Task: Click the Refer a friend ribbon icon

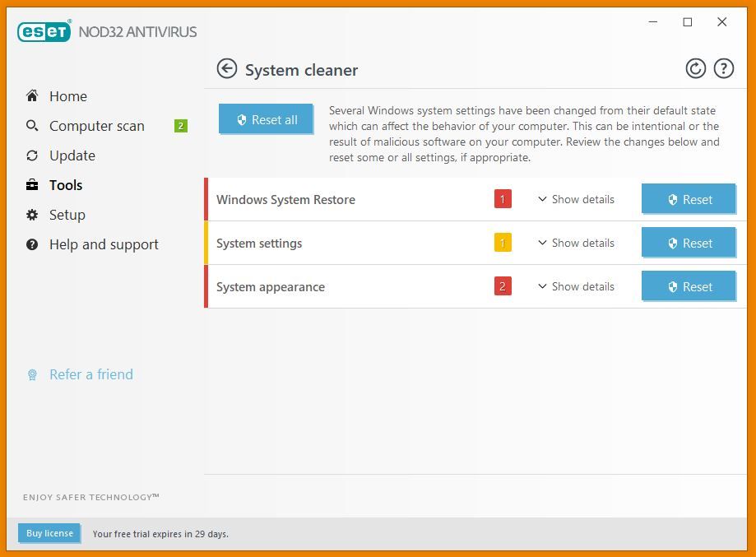Action: click(32, 374)
